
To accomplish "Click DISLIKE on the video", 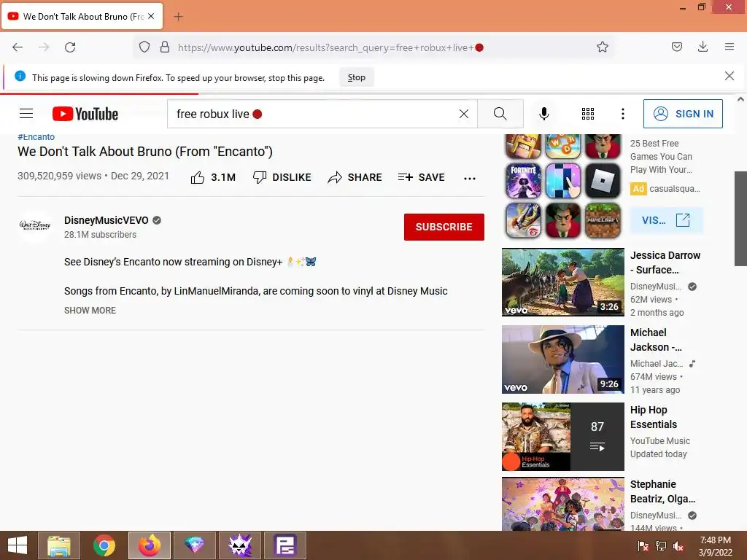I will point(282,178).
